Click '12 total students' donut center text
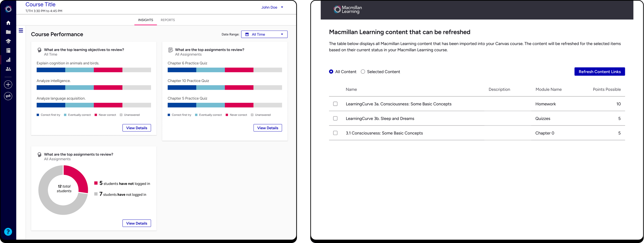 [x=64, y=188]
